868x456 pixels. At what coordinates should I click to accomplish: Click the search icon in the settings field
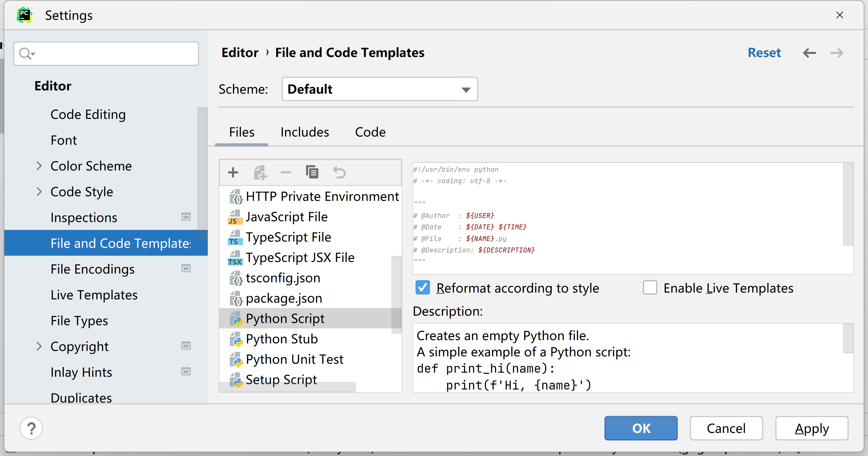25,53
